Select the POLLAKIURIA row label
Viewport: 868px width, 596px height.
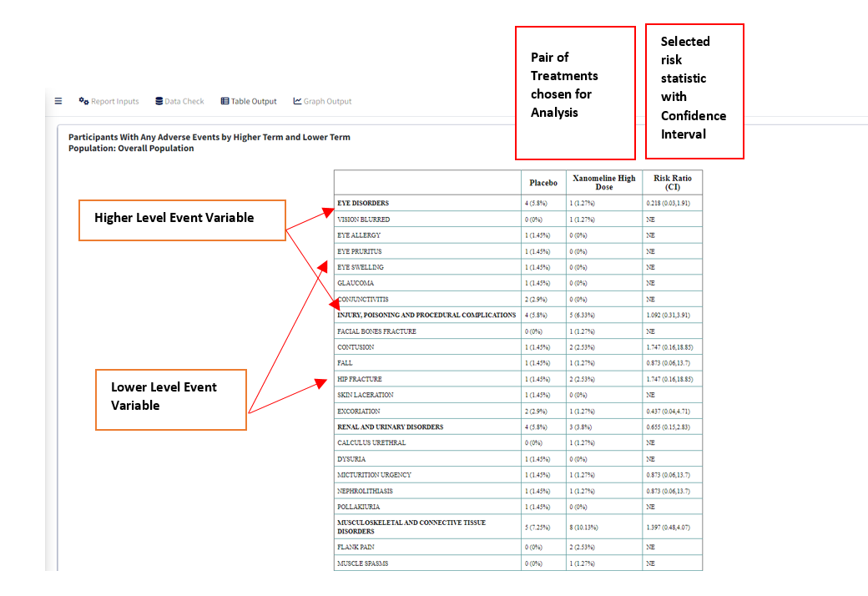359,507
